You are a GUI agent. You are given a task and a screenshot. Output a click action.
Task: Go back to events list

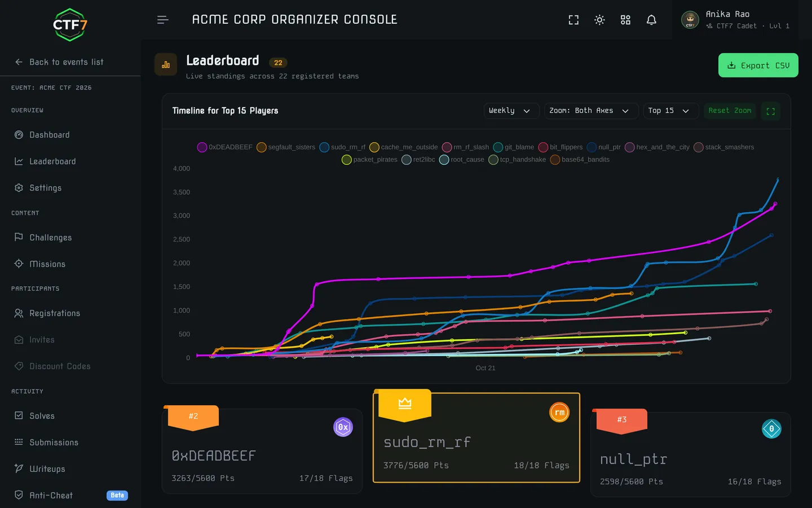pyautogui.click(x=59, y=62)
